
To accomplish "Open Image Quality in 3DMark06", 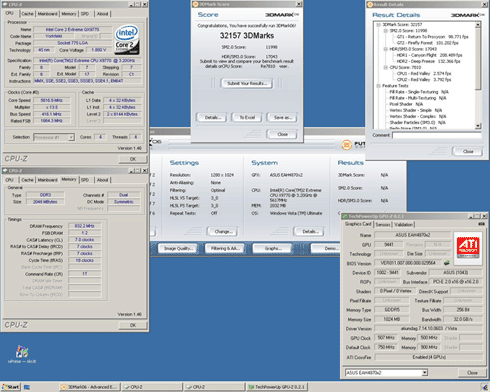I will tap(178, 248).
